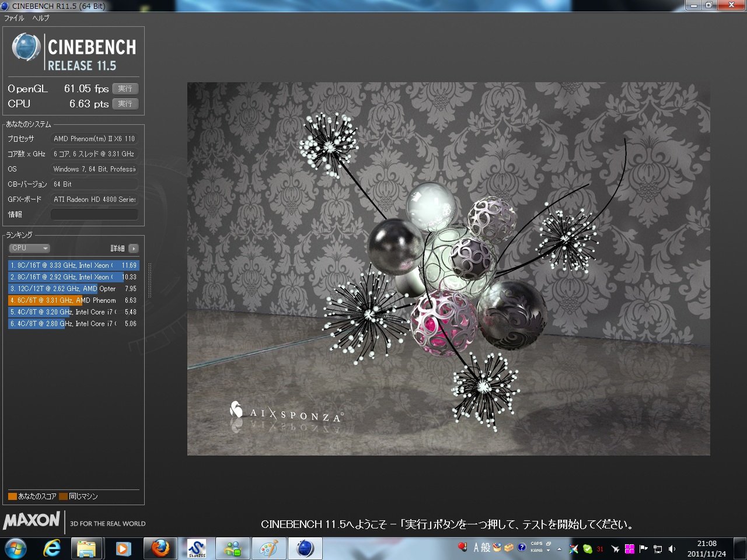
Task: Open the ファイル menu
Action: click(x=14, y=18)
